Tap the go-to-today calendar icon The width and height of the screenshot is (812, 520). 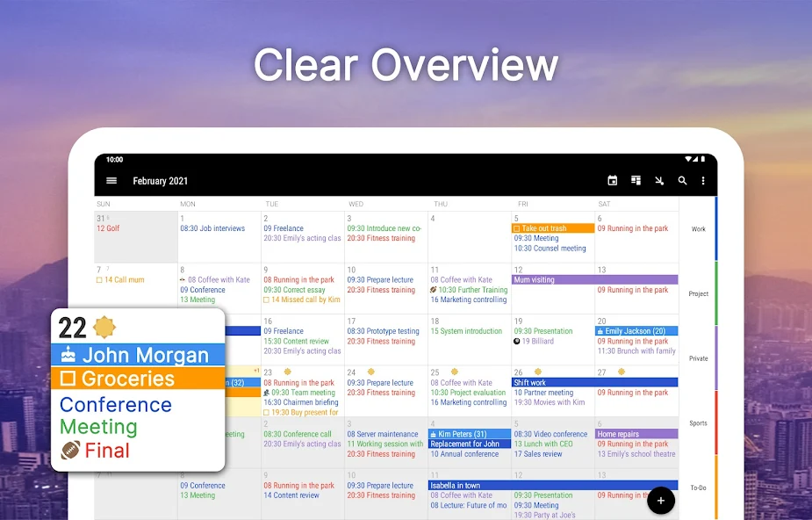click(x=612, y=180)
